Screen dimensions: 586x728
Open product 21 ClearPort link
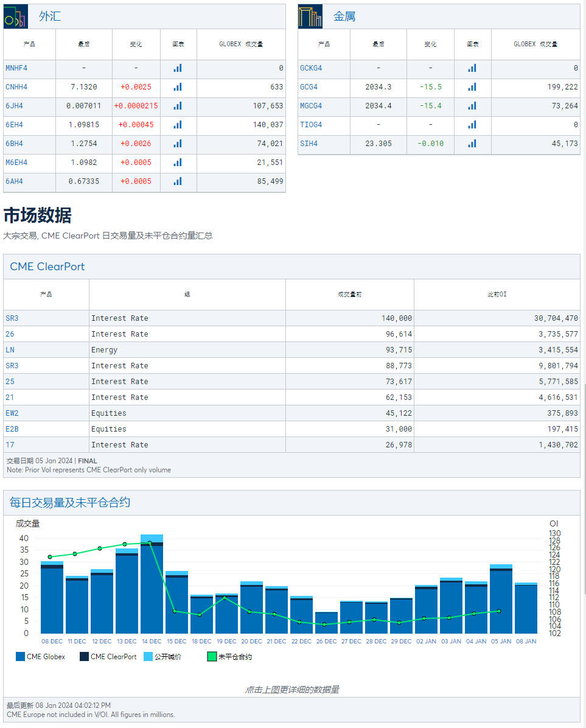[10, 397]
